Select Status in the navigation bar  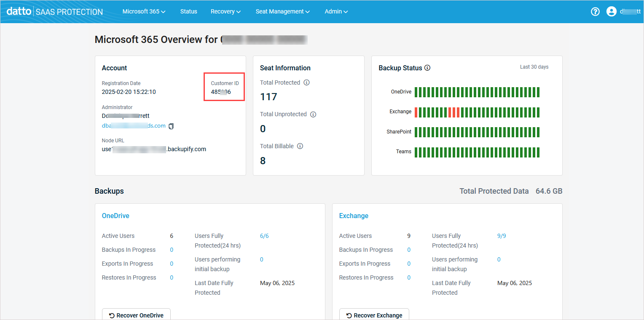pyautogui.click(x=188, y=11)
